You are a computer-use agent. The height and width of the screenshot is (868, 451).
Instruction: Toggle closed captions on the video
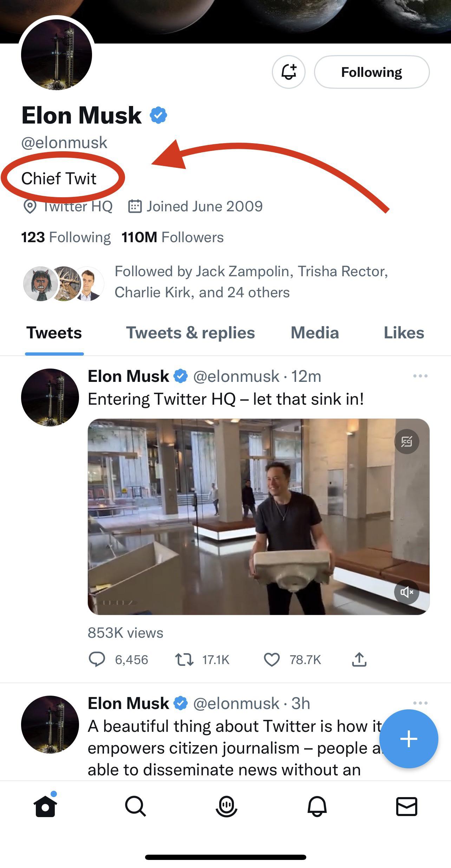pos(406,442)
